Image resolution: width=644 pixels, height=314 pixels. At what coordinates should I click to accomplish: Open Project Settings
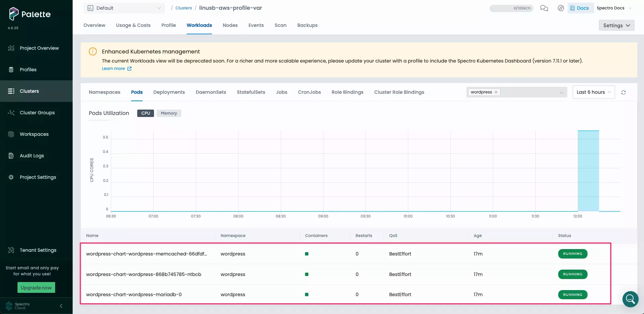[37, 177]
